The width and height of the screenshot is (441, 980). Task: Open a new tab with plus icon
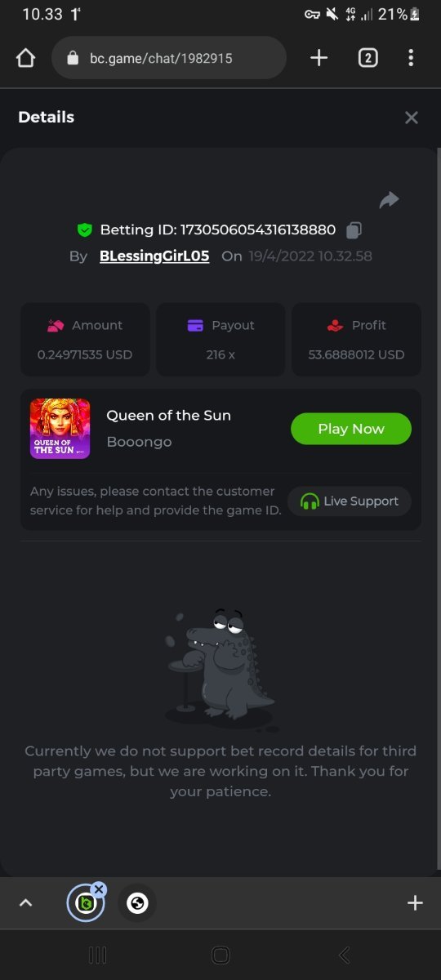pyautogui.click(x=319, y=57)
